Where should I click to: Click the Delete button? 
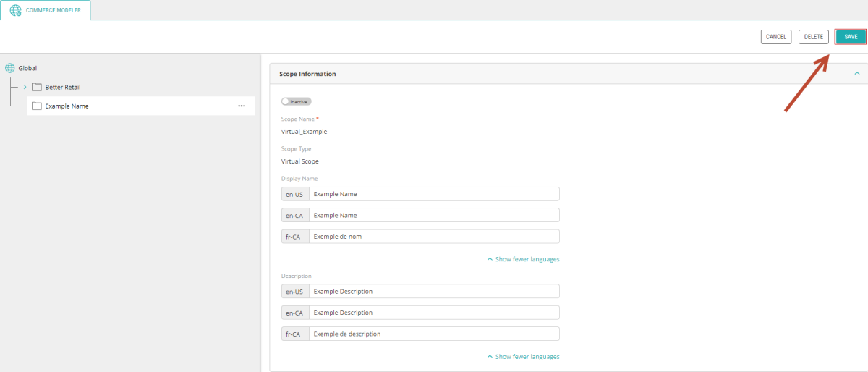point(814,37)
